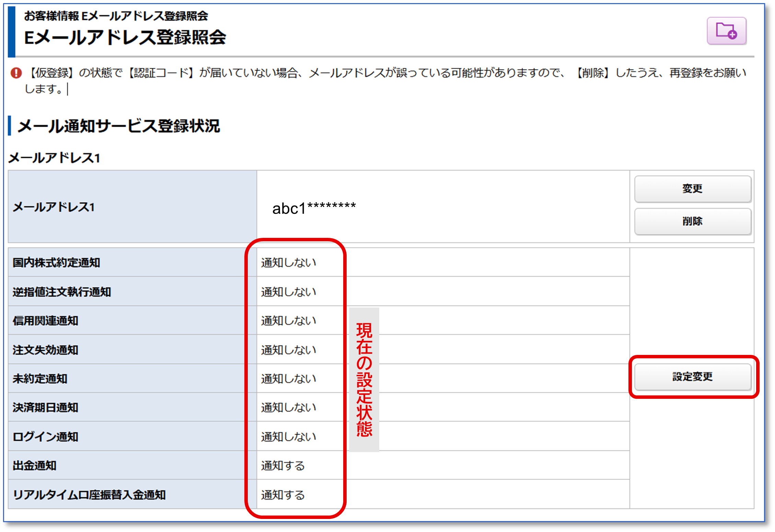Click the masked address abc1********
The width and height of the screenshot is (775, 532).
(314, 208)
